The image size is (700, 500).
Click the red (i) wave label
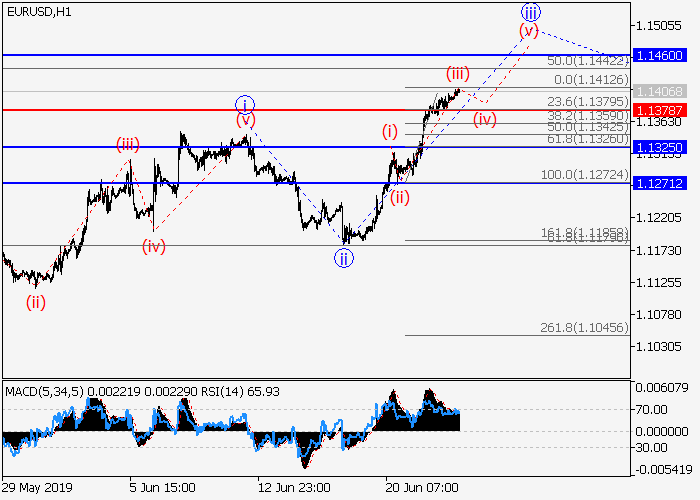(x=390, y=131)
